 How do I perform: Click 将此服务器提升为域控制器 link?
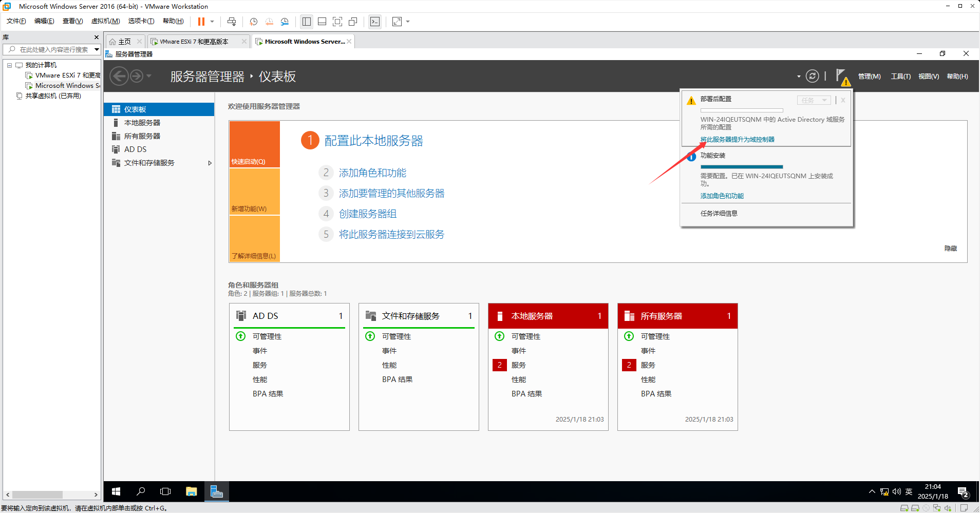point(737,140)
